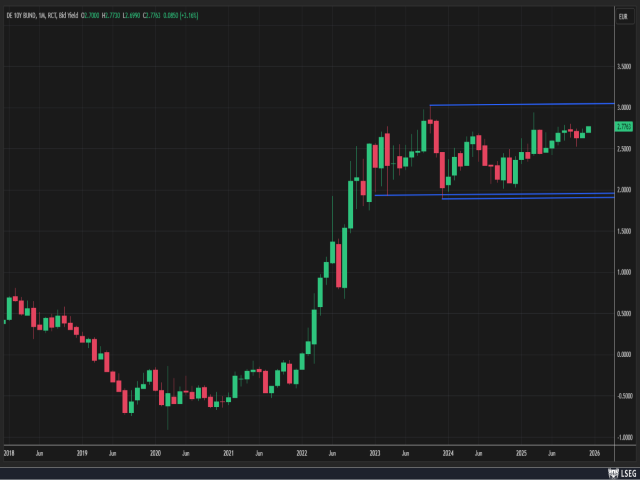Click the -1.0000 level on yield axis

(624, 437)
